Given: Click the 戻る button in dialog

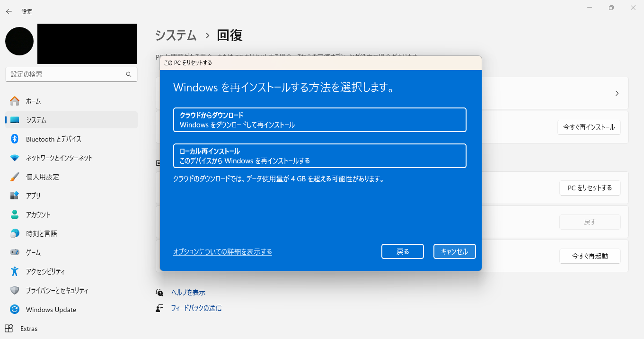Looking at the screenshot, I should point(403,251).
